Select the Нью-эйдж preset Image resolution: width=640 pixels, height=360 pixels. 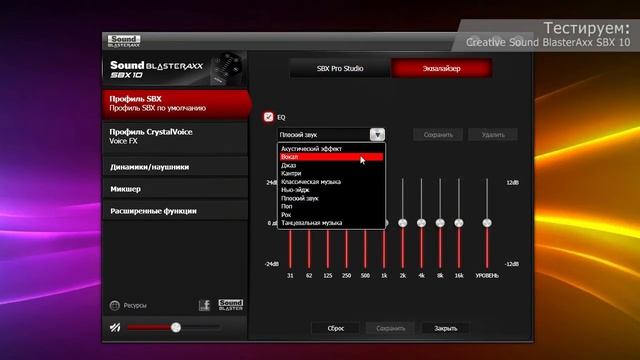pos(331,190)
